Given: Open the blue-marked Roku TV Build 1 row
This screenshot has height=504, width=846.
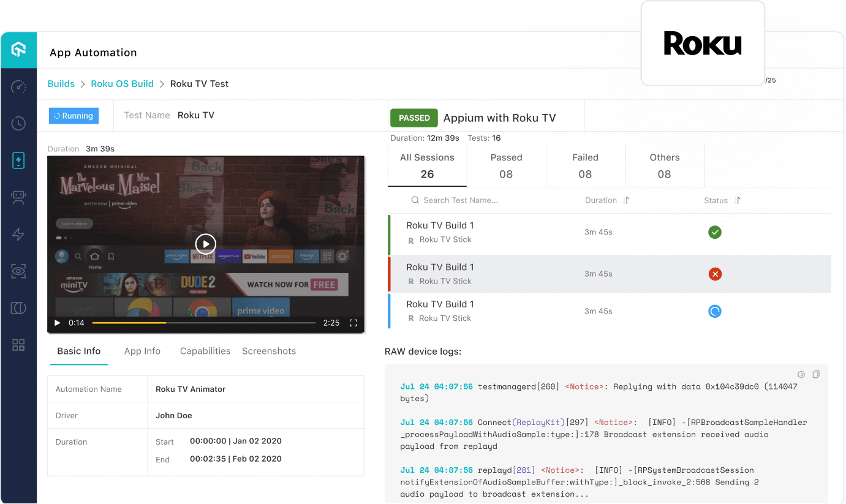Looking at the screenshot, I should coord(610,312).
